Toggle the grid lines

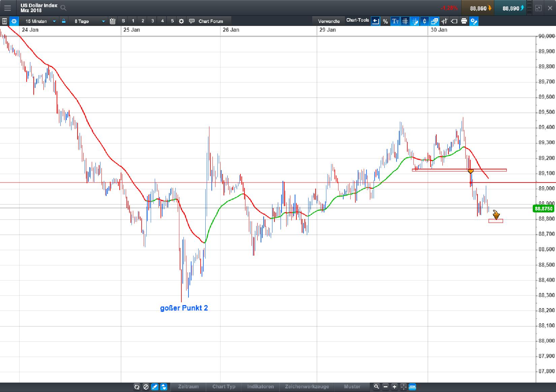(x=405, y=21)
